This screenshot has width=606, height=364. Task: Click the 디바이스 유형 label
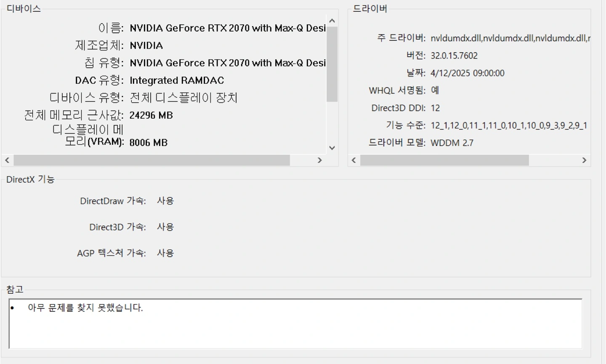[87, 98]
